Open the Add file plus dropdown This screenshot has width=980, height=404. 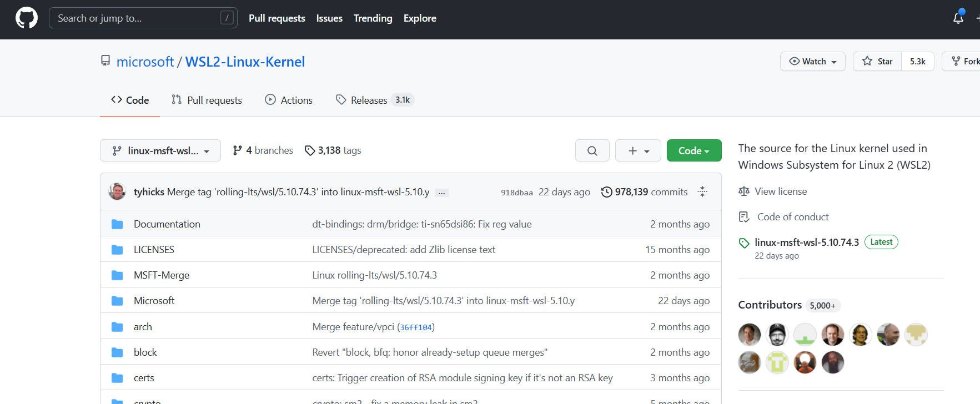coord(638,150)
